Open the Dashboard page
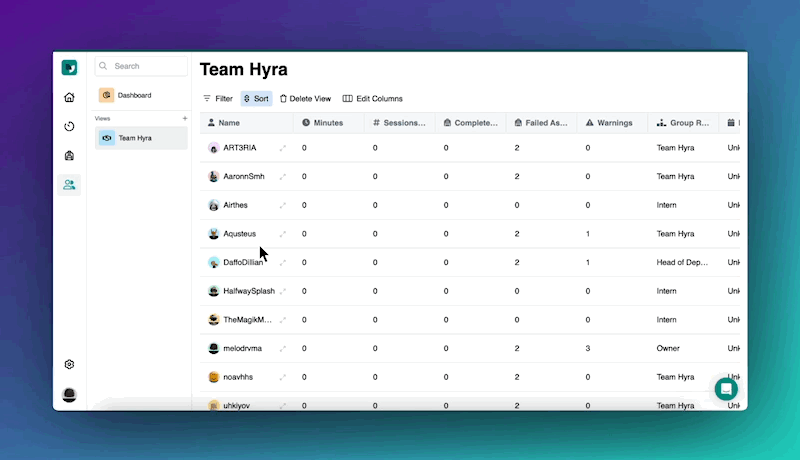800x460 pixels. [x=134, y=95]
